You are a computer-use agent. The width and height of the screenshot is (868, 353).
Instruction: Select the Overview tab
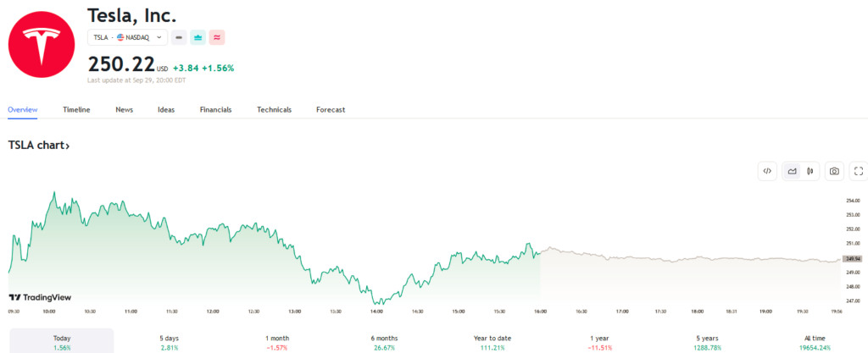click(x=23, y=109)
